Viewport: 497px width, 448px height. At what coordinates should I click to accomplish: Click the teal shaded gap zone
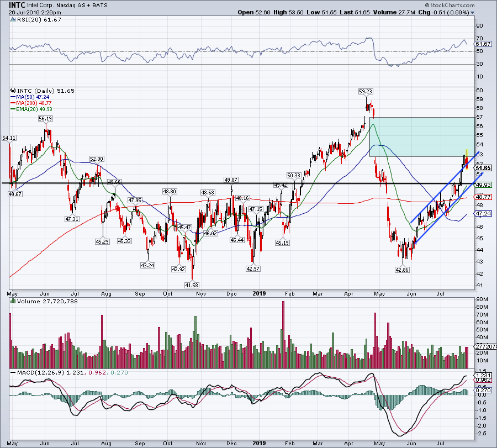422,137
